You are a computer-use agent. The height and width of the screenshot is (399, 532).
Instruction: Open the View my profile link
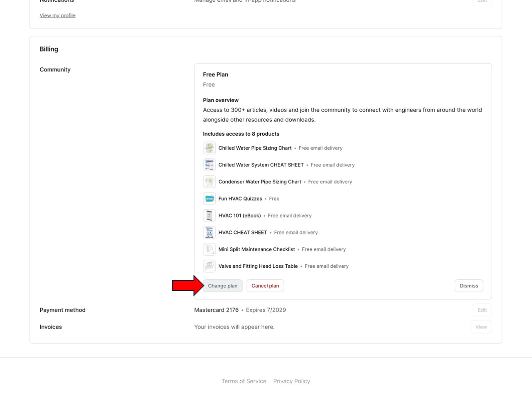coord(57,16)
